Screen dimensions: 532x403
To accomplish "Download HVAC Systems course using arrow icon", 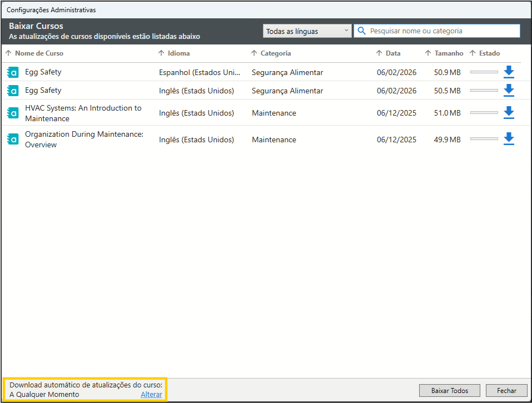I will (509, 113).
